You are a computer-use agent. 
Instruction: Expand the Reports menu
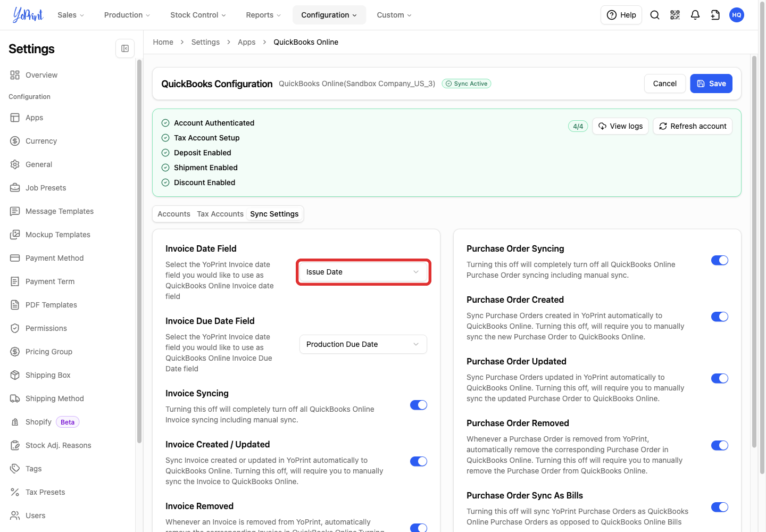pos(263,15)
